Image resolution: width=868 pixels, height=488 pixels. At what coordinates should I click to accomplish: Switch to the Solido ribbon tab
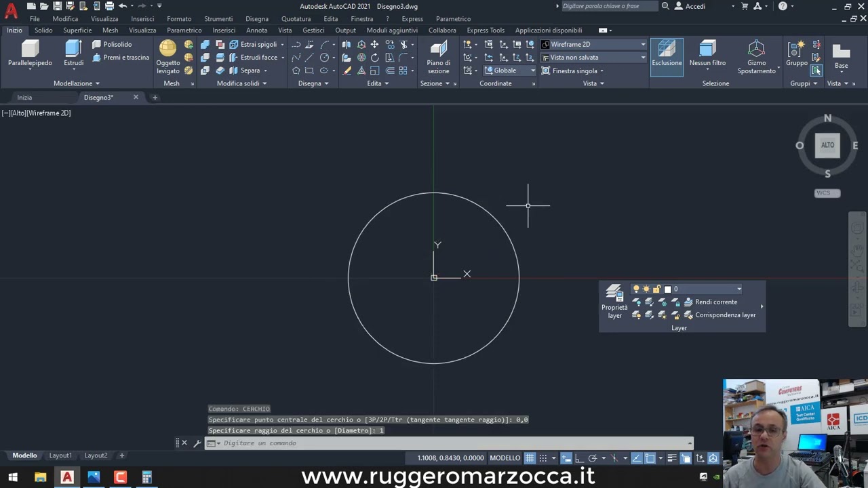pyautogui.click(x=43, y=30)
